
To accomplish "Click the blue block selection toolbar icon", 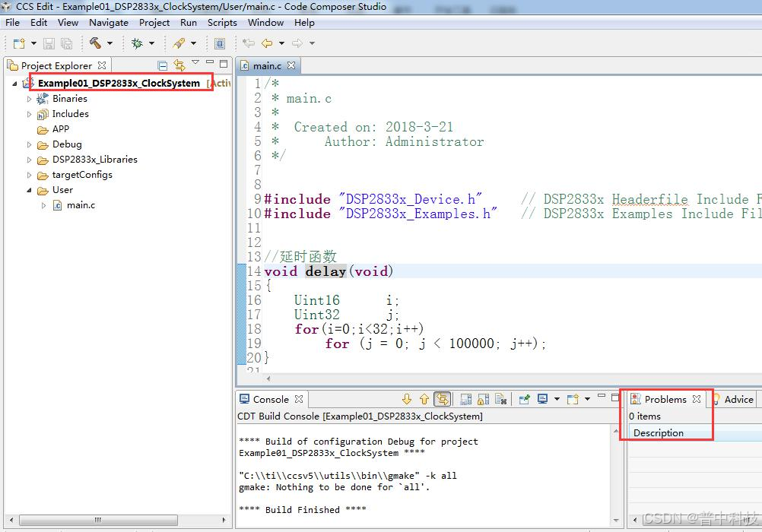I will pyautogui.click(x=220, y=43).
